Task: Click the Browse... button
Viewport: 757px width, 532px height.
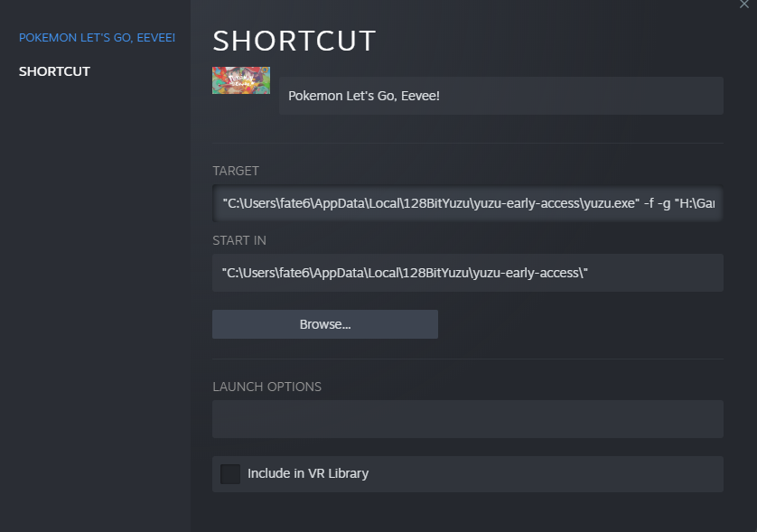Action: pos(325,324)
